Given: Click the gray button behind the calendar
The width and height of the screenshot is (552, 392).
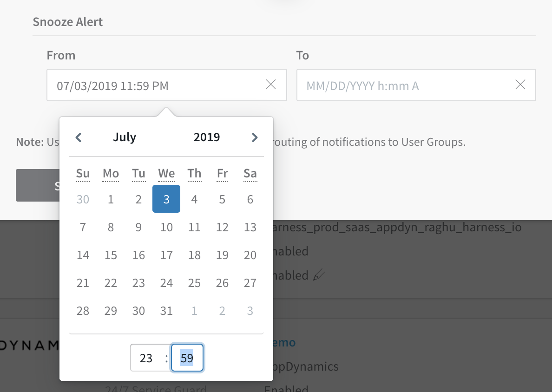Looking at the screenshot, I should pyautogui.click(x=38, y=185).
